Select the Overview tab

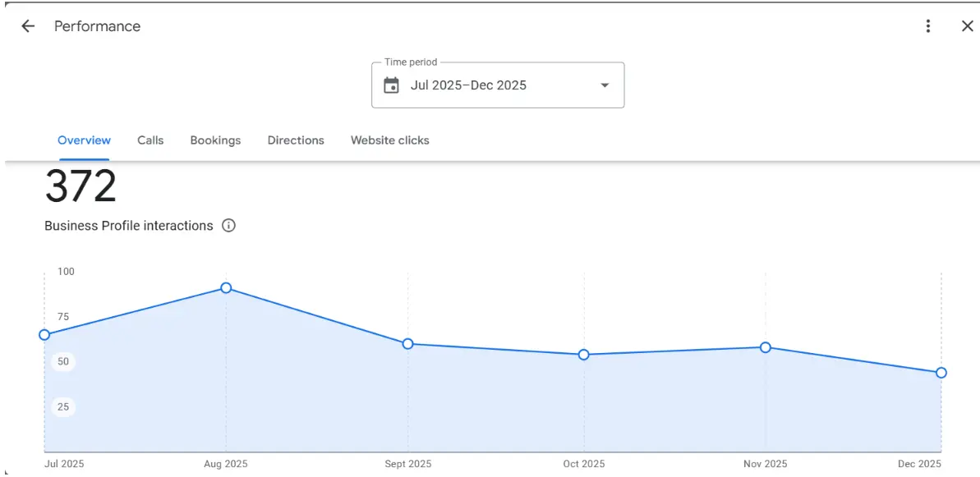(x=85, y=140)
